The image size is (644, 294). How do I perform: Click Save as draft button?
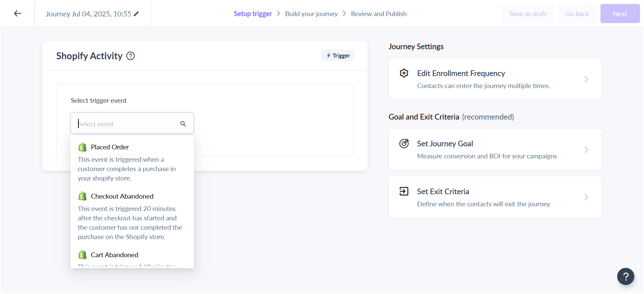click(528, 14)
